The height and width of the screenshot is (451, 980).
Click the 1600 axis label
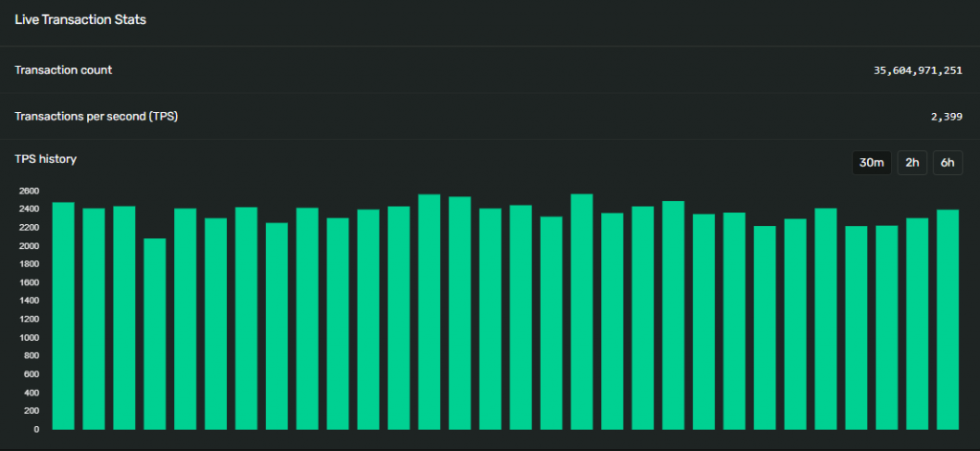tap(32, 282)
